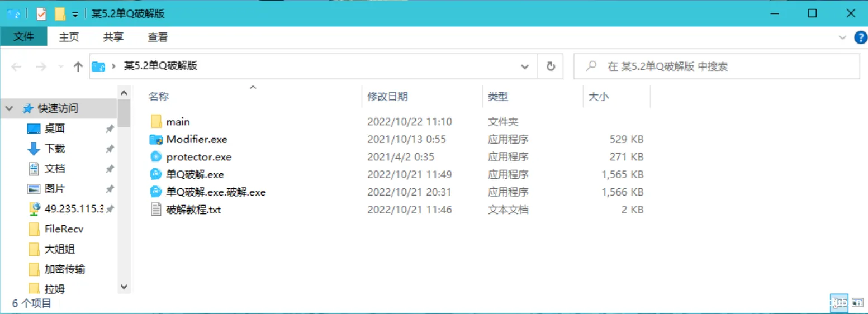Click the 文本文档 type cell
The height and width of the screenshot is (314, 868).
(x=508, y=210)
